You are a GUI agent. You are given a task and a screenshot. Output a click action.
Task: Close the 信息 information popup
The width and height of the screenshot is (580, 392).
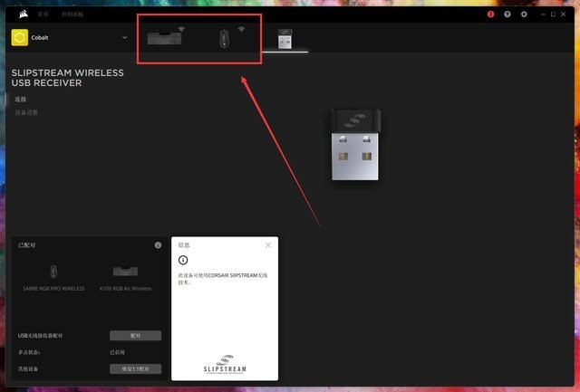click(268, 245)
